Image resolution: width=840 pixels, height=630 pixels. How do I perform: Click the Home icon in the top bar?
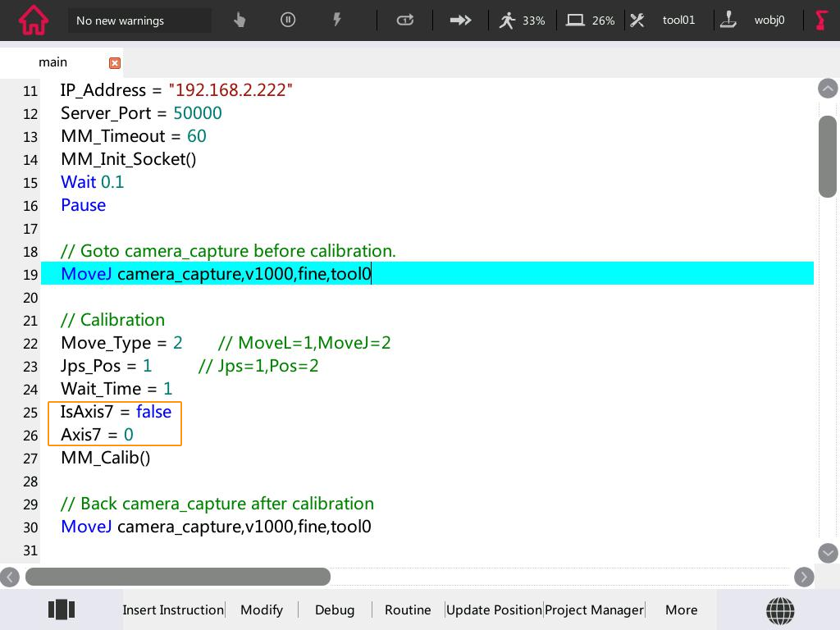click(33, 21)
